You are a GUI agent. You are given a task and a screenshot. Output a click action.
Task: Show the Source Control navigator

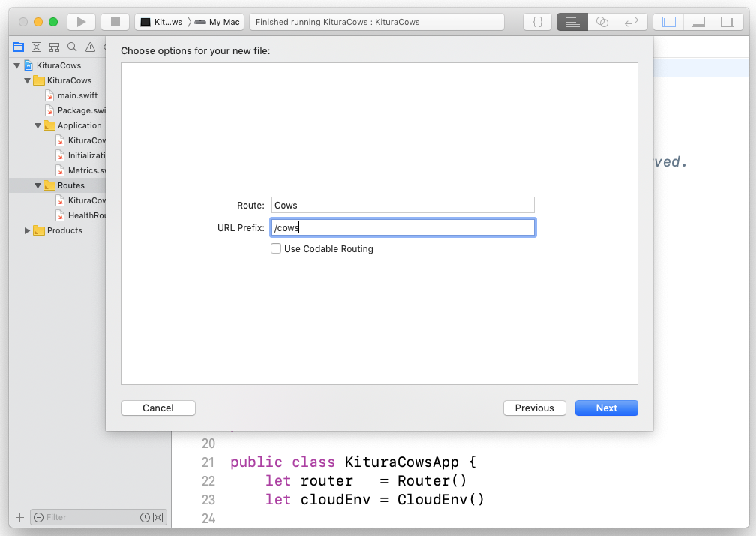(x=36, y=47)
